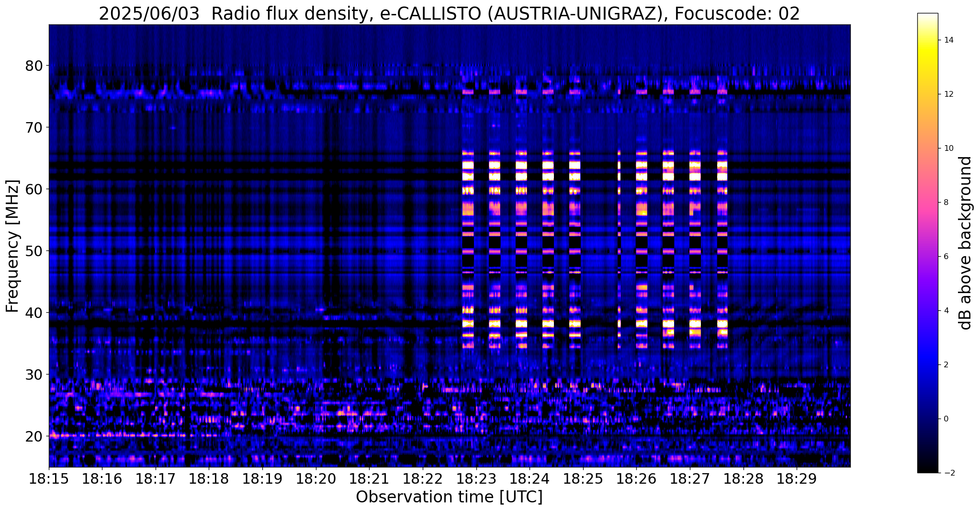This screenshot has width=980, height=511.
Task: Click the 18:23 time tick label
Action: pyautogui.click(x=476, y=479)
